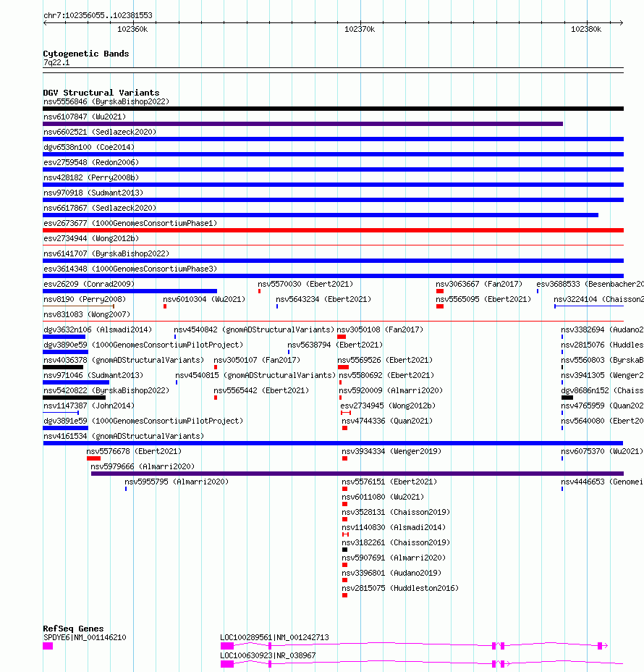
Task: Open variant nsv831083 (Wong2007)
Action: coord(87,314)
